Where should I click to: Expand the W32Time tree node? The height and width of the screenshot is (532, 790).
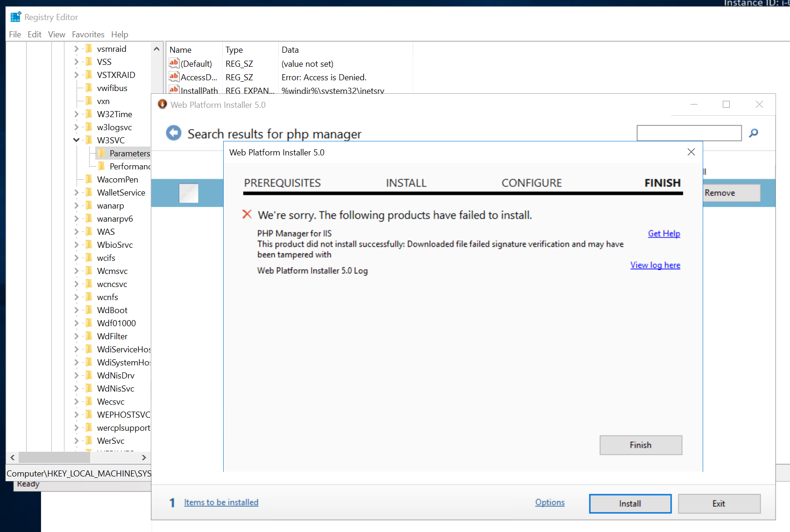pos(76,114)
